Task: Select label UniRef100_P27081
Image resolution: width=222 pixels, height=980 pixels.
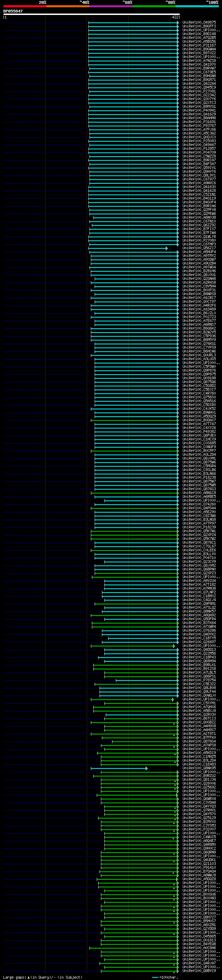Action: pos(199,91)
